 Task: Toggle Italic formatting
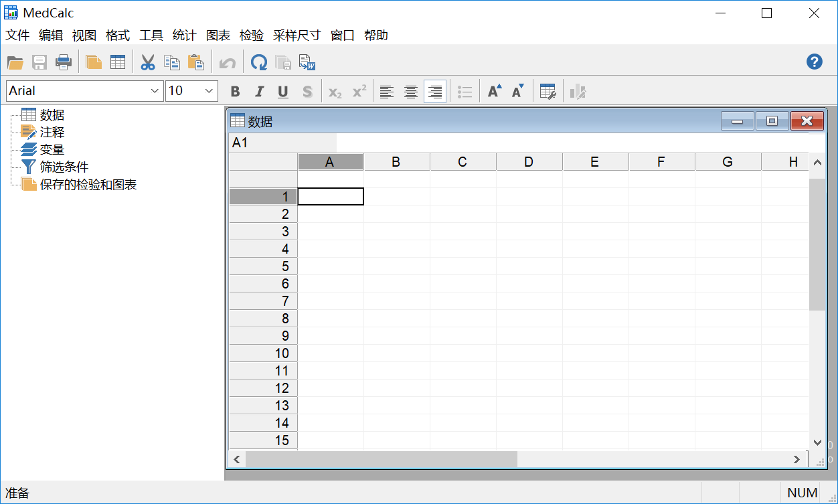click(259, 92)
